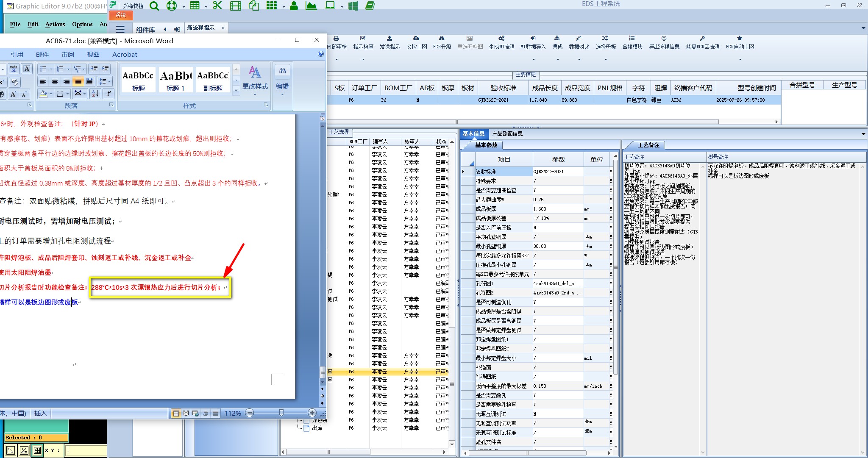Toggle the draft view button

[215, 413]
